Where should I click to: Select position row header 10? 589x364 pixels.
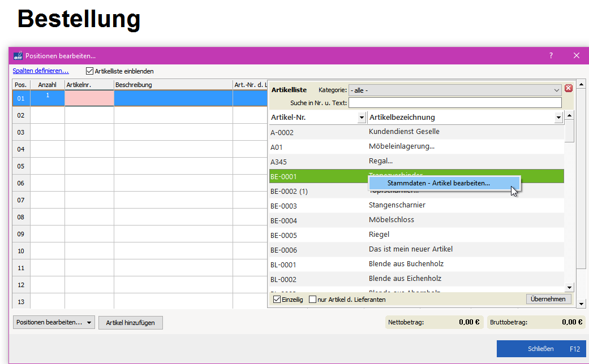(x=21, y=250)
